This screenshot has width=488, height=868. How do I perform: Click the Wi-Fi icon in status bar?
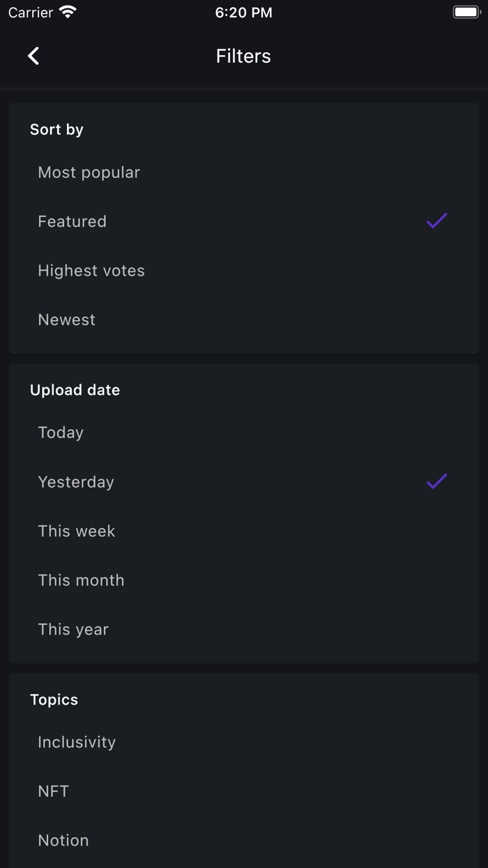[67, 11]
